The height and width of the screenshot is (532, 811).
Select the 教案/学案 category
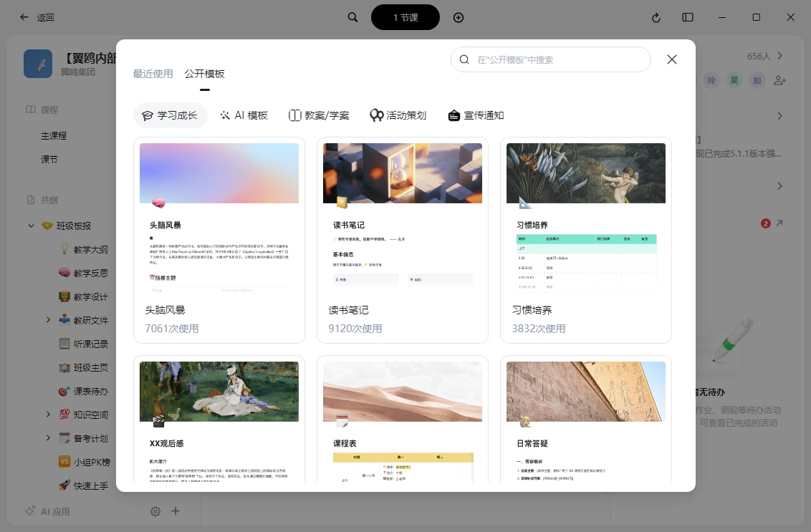tap(319, 115)
